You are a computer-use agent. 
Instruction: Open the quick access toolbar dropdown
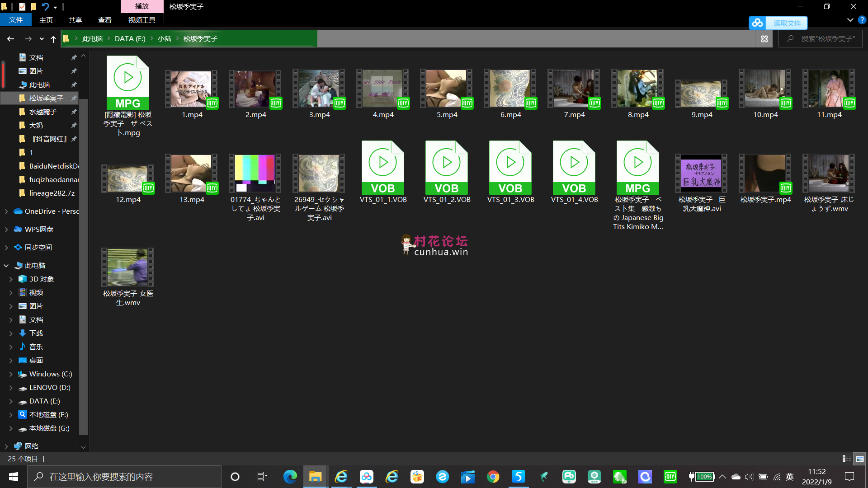55,7
